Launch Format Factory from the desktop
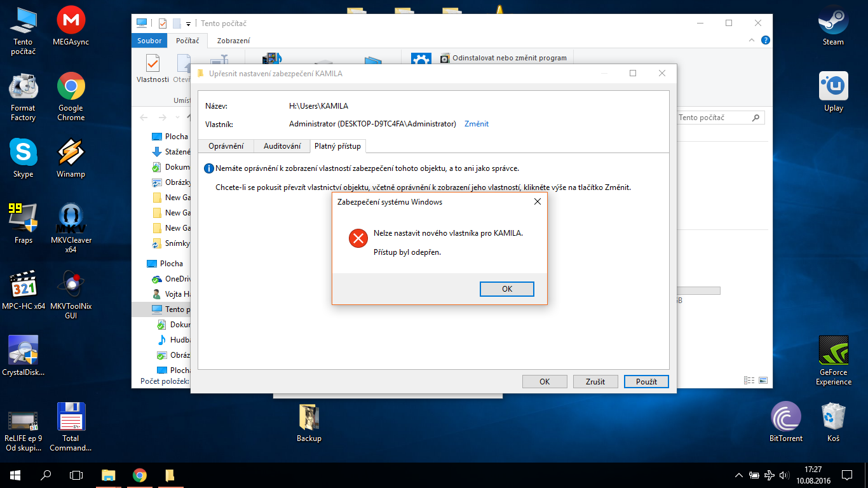Screen dimensions: 868x488 tap(23, 97)
